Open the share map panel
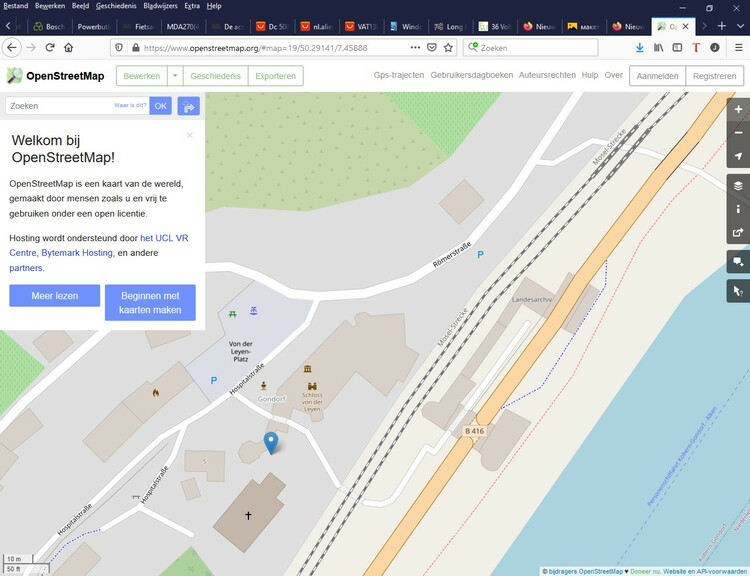 (x=738, y=233)
